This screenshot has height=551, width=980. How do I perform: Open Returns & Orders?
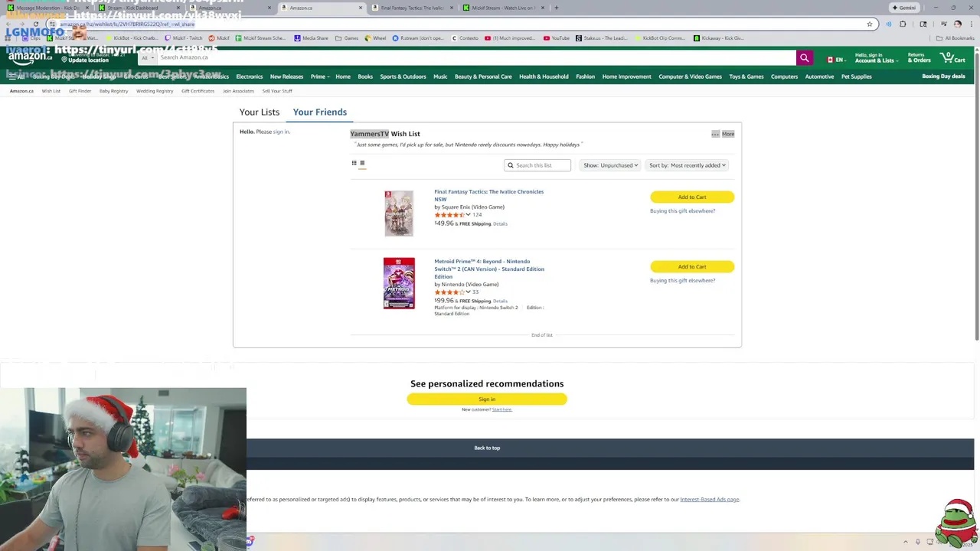919,58
